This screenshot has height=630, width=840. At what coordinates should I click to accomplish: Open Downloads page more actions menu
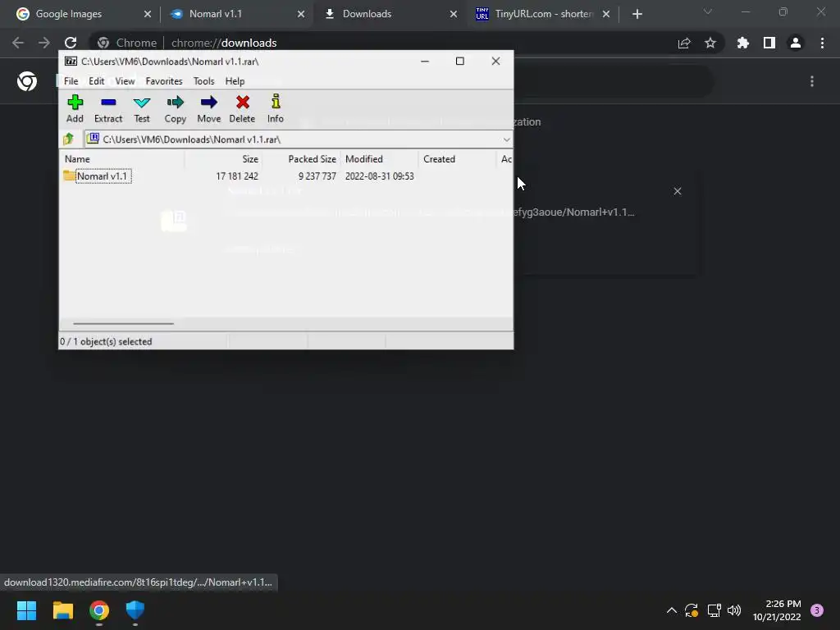tap(812, 81)
